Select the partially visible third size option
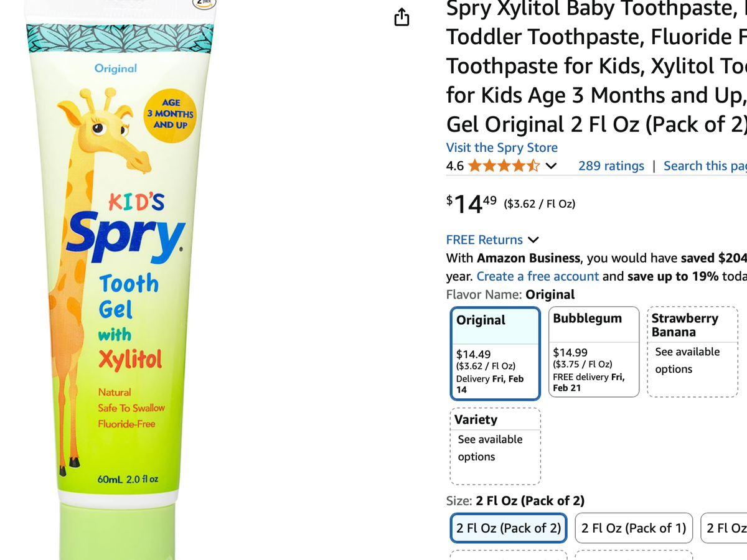747x560 pixels. pos(726,528)
